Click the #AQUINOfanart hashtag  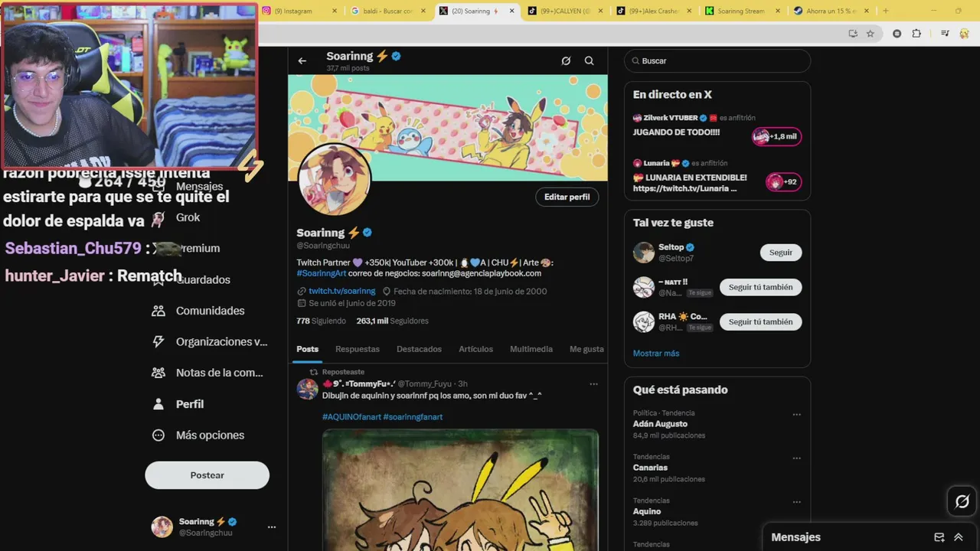coord(351,417)
